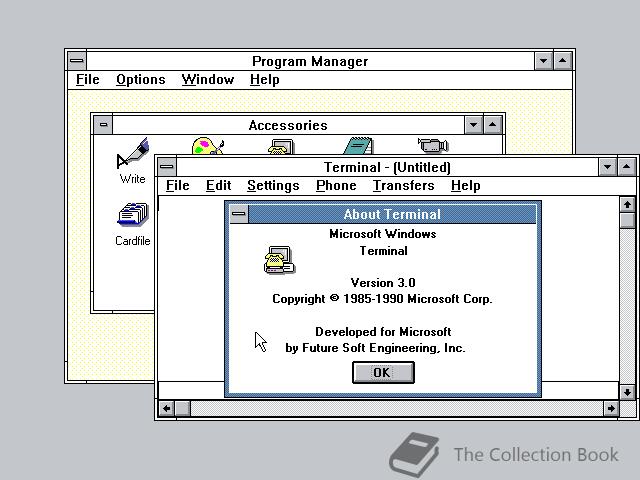Open Program Manager control menu box
The image size is (640, 480).
click(77, 61)
